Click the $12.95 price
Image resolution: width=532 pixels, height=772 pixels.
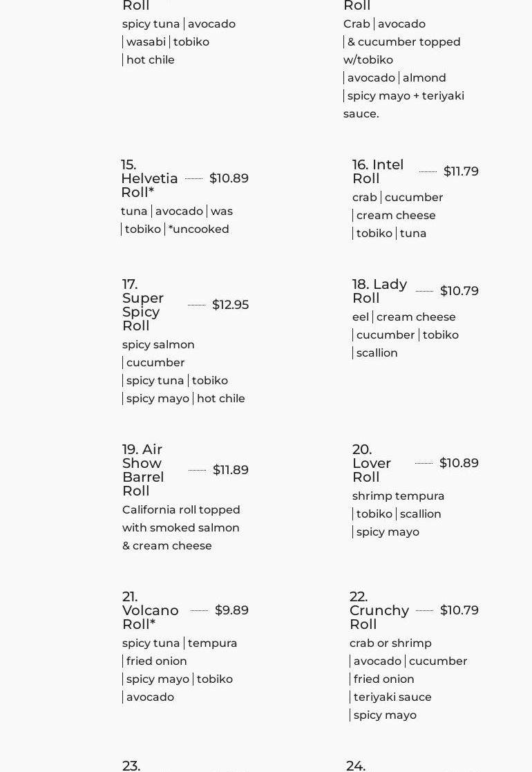click(x=230, y=305)
